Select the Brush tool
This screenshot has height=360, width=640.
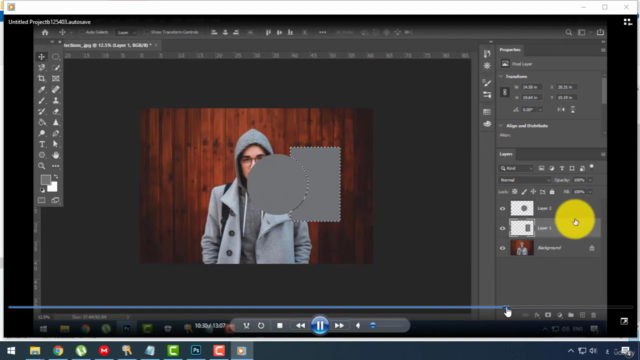(42, 100)
